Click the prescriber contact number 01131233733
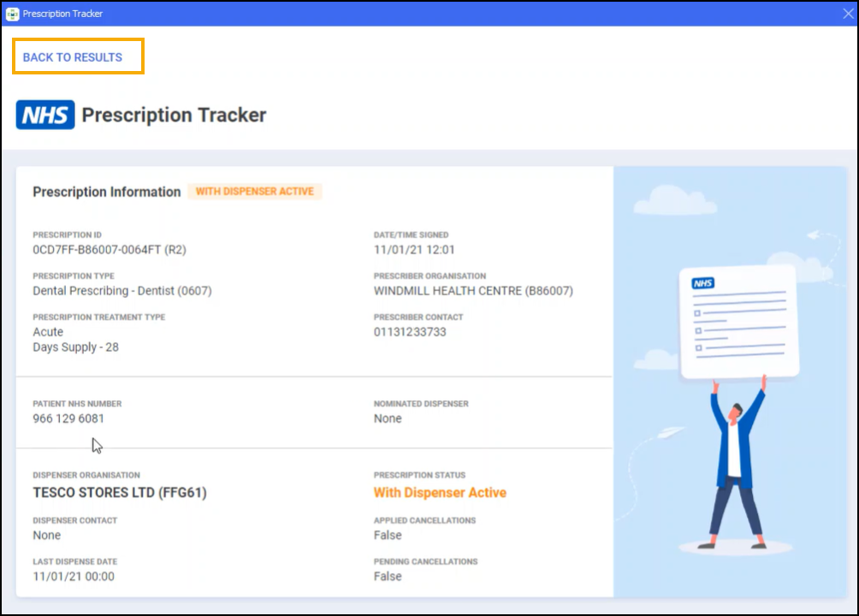 (x=410, y=332)
